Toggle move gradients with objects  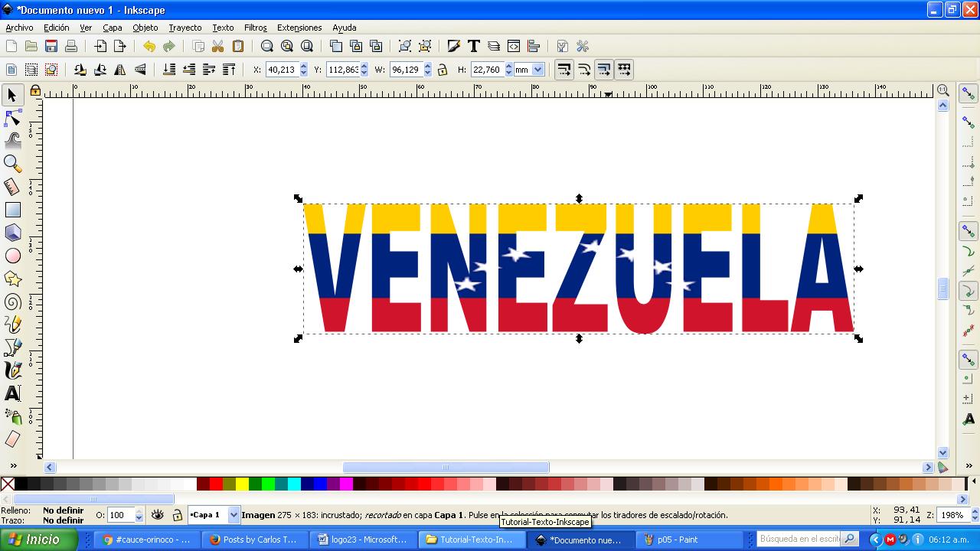[x=604, y=70]
